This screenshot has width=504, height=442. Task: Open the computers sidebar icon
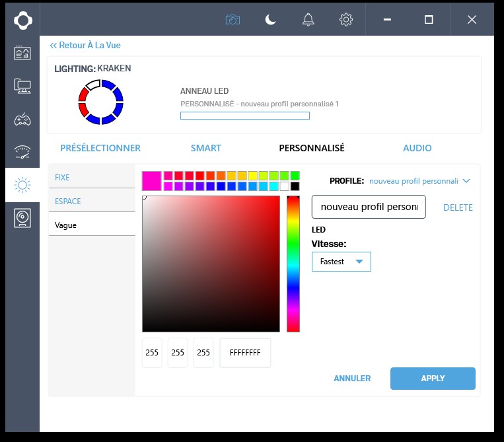(x=22, y=86)
